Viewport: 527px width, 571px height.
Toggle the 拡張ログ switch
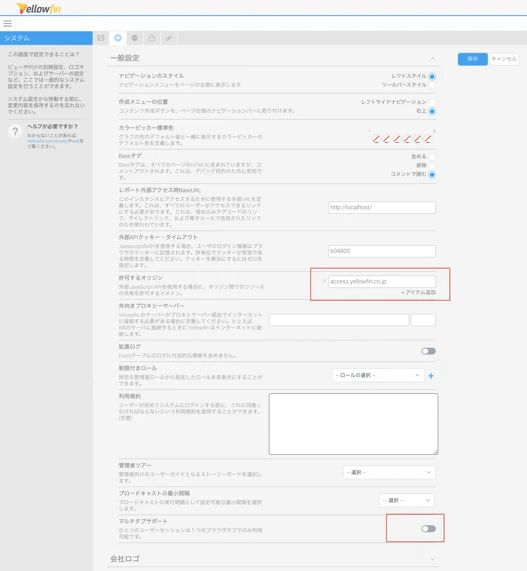coord(428,351)
